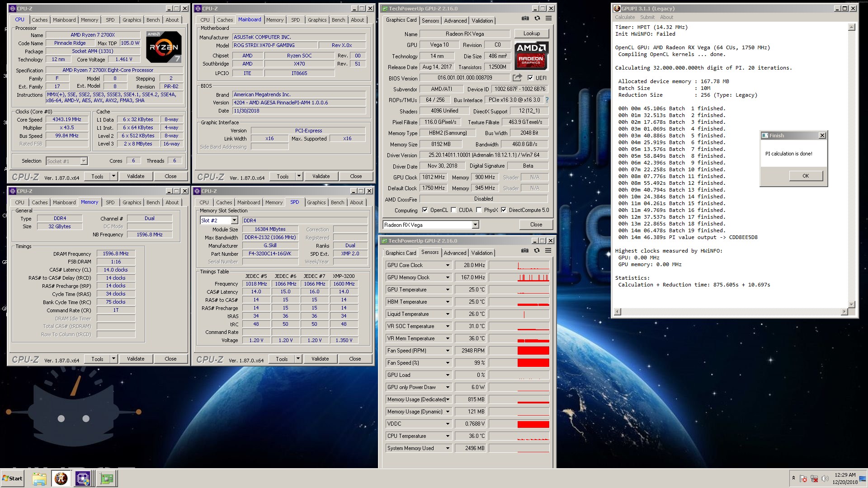868x488 pixels.
Task: Click the Start button
Action: [x=12, y=479]
